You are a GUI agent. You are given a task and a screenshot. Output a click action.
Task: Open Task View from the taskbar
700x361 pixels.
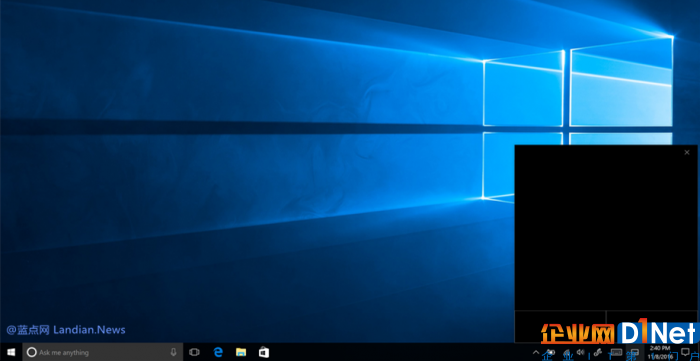194,352
